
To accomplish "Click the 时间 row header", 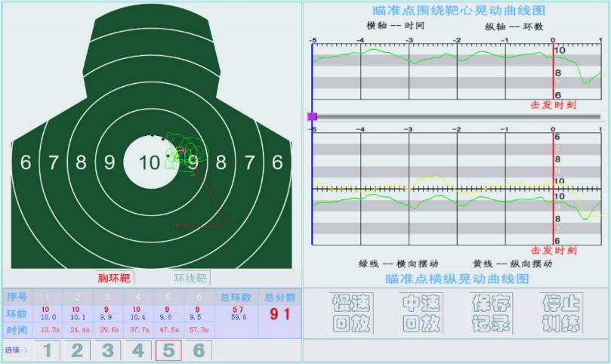I will (x=17, y=330).
